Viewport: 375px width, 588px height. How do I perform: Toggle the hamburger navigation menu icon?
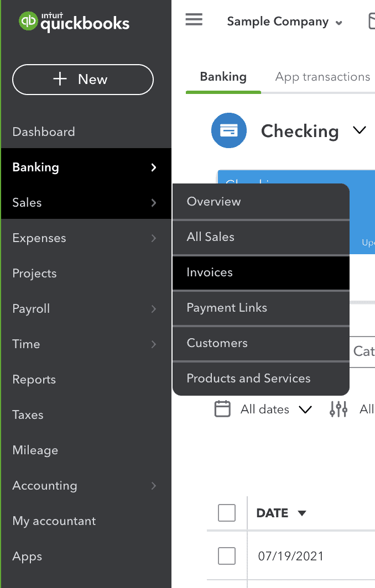pos(194,19)
